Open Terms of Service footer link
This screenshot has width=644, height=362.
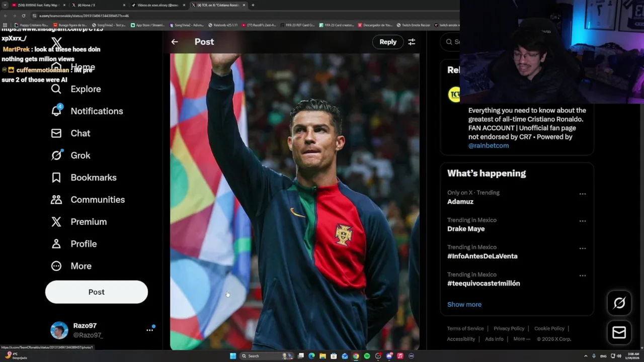(x=465, y=328)
